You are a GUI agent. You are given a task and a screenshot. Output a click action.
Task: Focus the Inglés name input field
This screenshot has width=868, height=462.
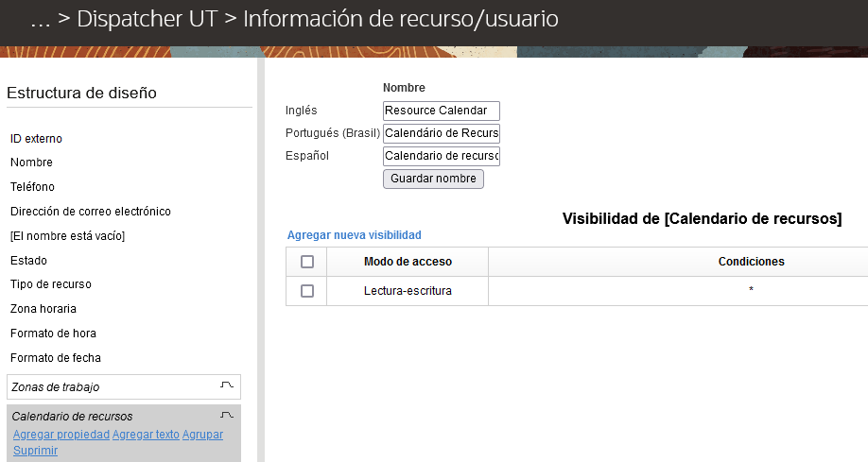click(x=442, y=111)
